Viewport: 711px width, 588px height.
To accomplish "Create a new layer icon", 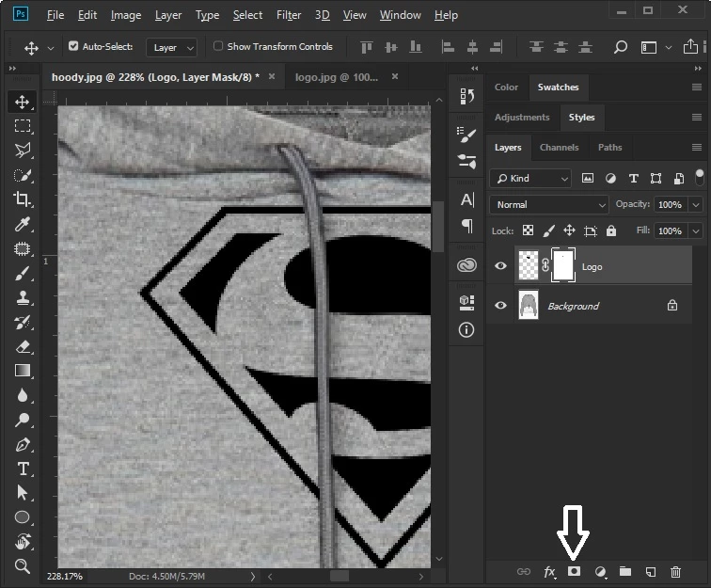I will pos(651,572).
